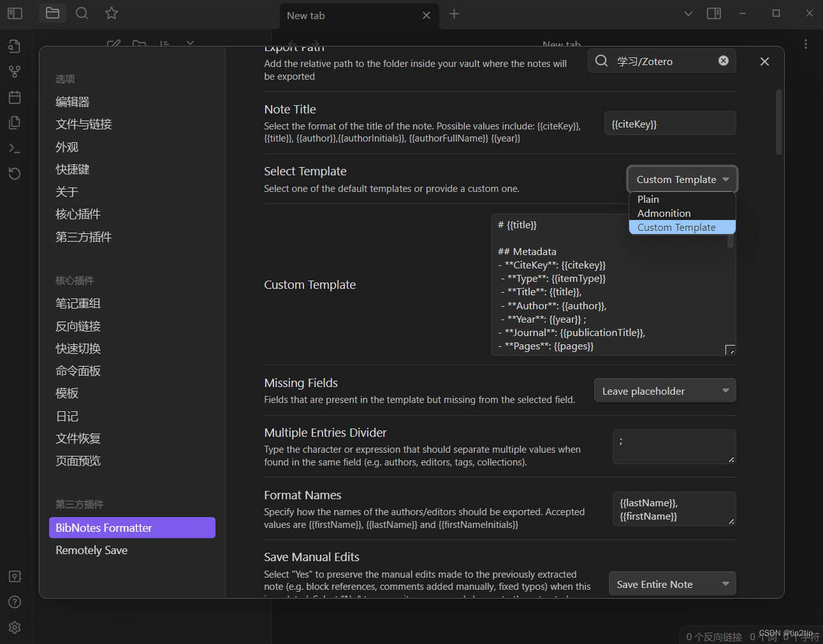Open 日记 plugin settings
Image resolution: width=823 pixels, height=644 pixels.
67,416
